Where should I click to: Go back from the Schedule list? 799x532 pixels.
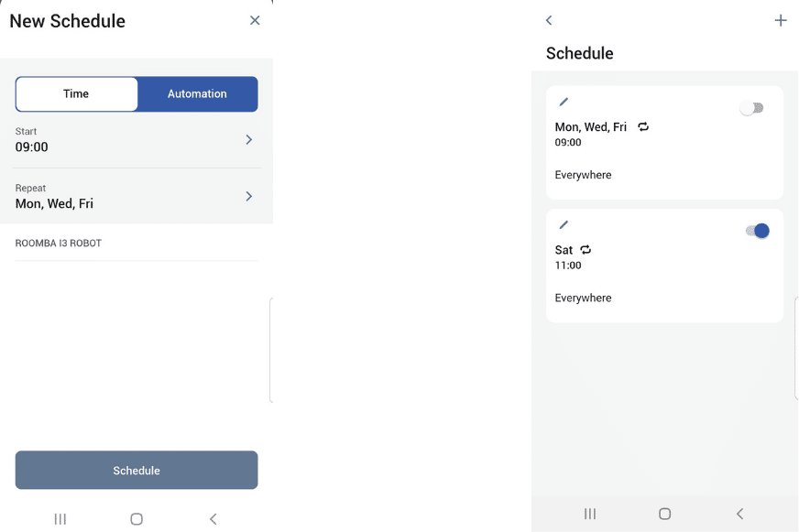pos(549,20)
